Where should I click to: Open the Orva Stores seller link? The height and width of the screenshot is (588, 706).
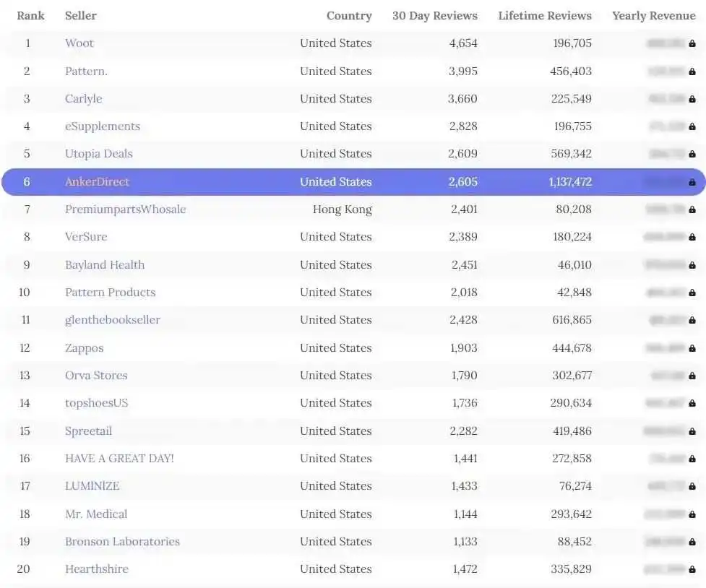[x=96, y=376]
